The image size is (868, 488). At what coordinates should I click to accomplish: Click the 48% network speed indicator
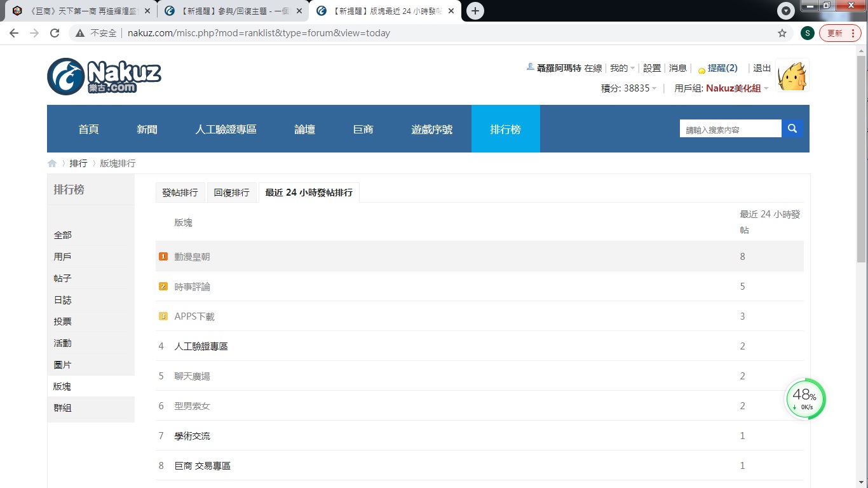click(x=805, y=399)
